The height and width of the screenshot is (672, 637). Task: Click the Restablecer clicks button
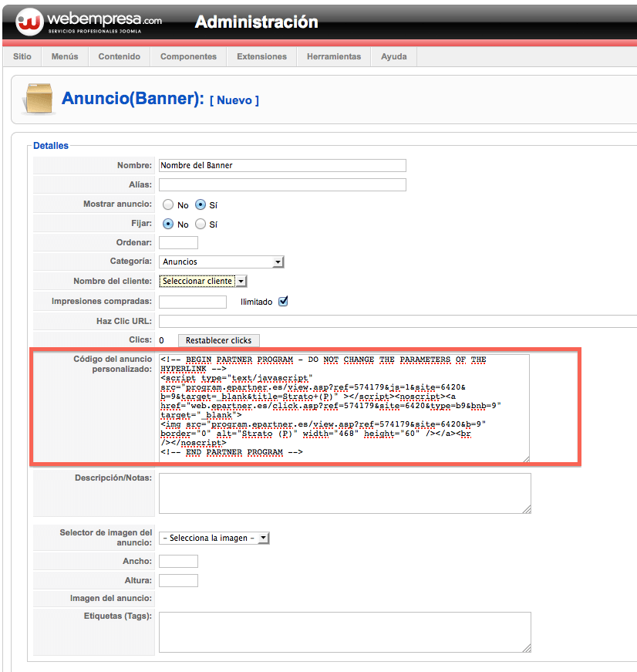218,340
